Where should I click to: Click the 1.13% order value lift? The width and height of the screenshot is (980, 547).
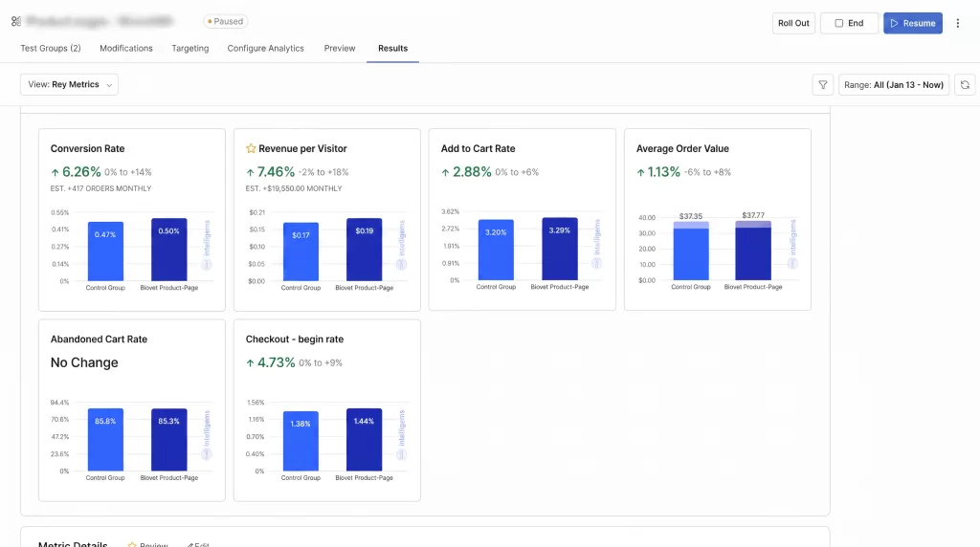click(664, 172)
